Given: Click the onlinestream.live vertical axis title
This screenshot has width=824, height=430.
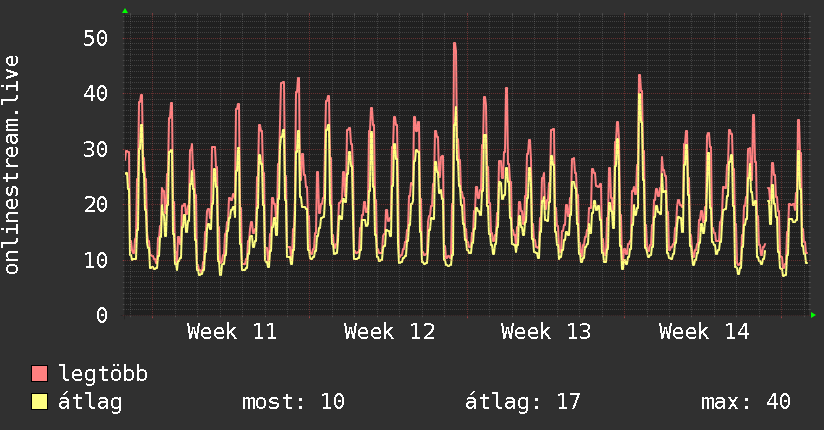Looking at the screenshot, I should (12, 165).
